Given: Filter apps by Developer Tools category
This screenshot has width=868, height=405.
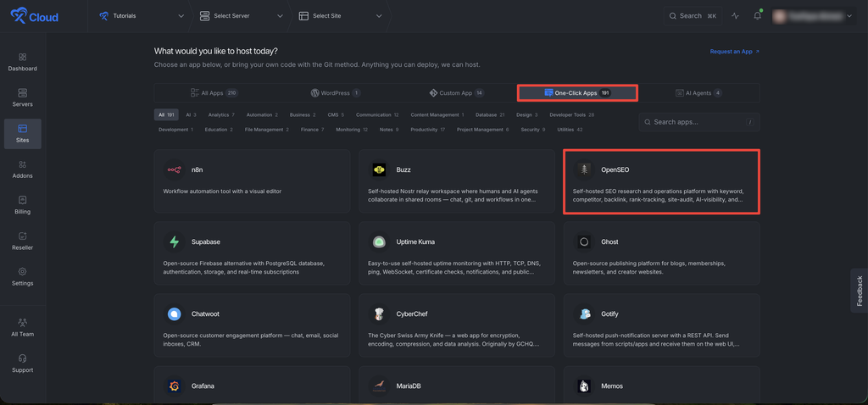Looking at the screenshot, I should tap(571, 115).
